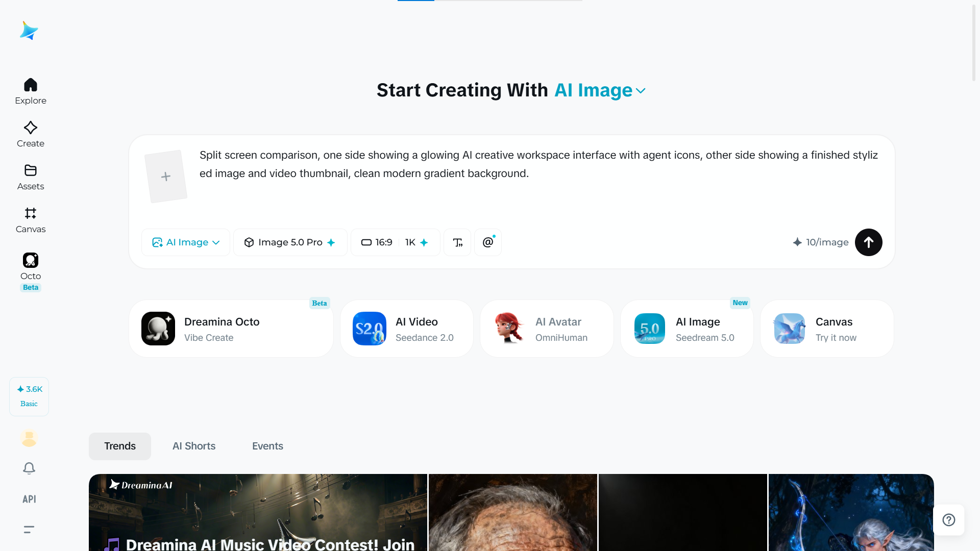Open the Image 5.0 Pro model selector
Viewport: 980px width, 551px height.
pyautogui.click(x=290, y=242)
